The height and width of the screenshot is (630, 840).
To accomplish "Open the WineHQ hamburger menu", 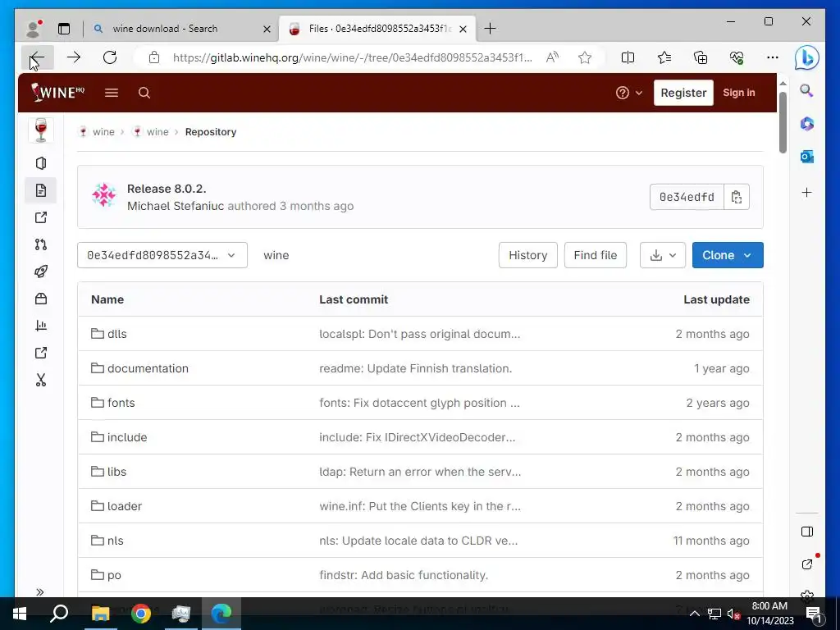I will pyautogui.click(x=112, y=93).
